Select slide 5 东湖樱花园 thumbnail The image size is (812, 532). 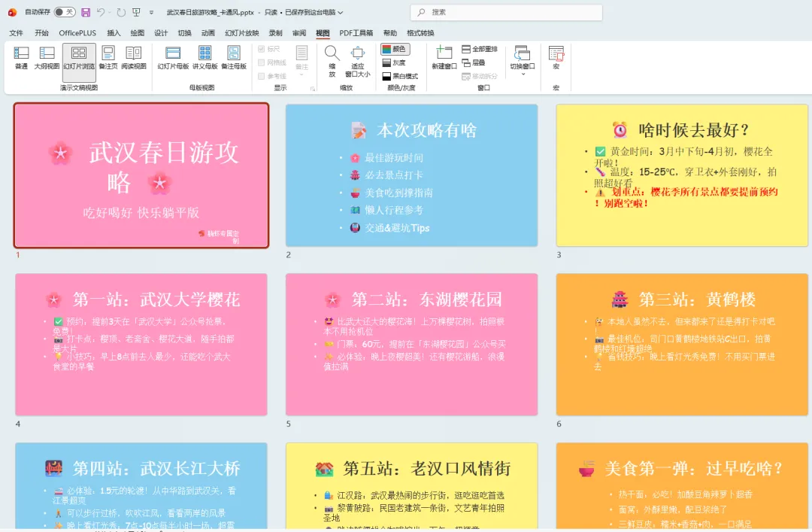(412, 345)
